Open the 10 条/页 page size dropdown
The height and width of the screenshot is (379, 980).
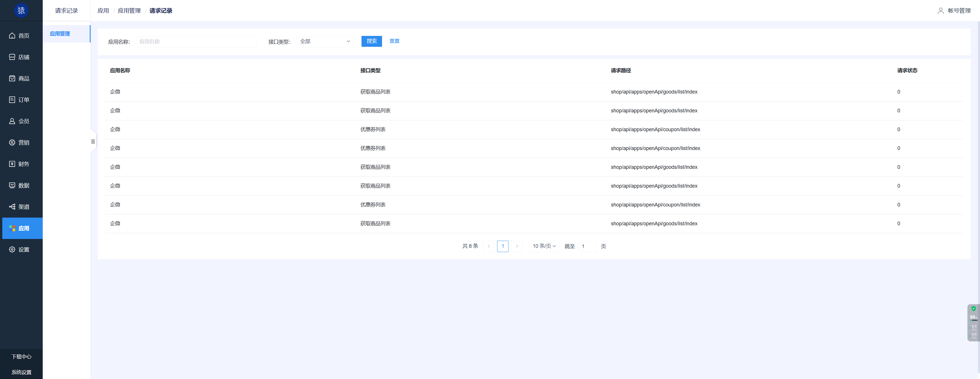tap(544, 246)
